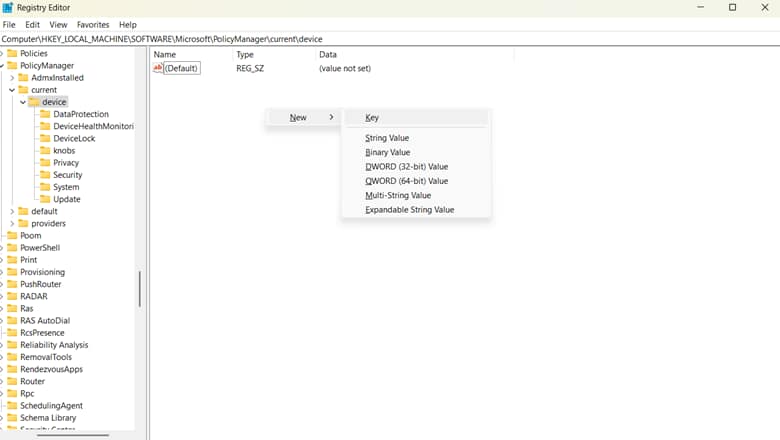This screenshot has height=440, width=780.
Task: Click the Data column header
Action: 328,54
